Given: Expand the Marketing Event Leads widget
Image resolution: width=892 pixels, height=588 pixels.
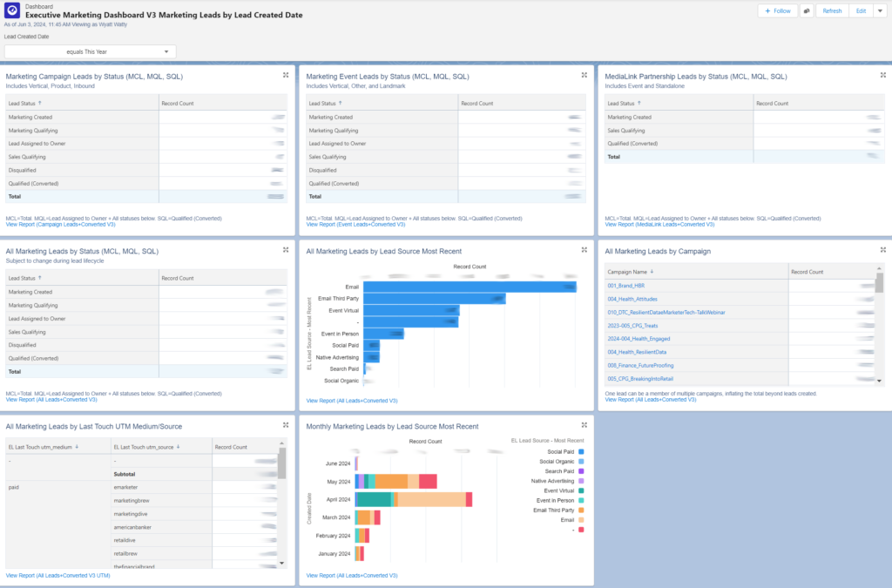Looking at the screenshot, I should pos(585,75).
